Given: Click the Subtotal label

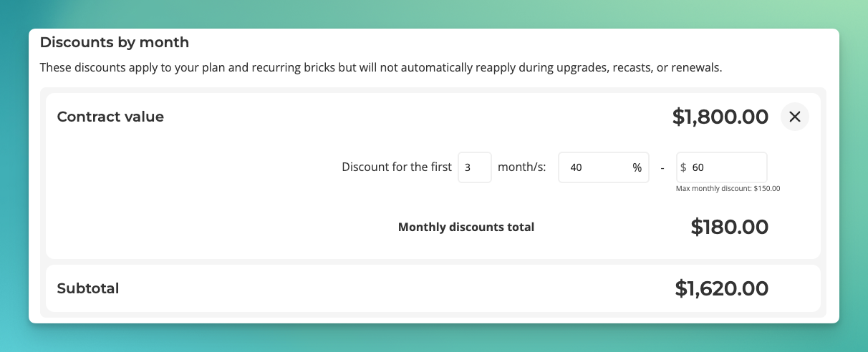Looking at the screenshot, I should coord(88,288).
